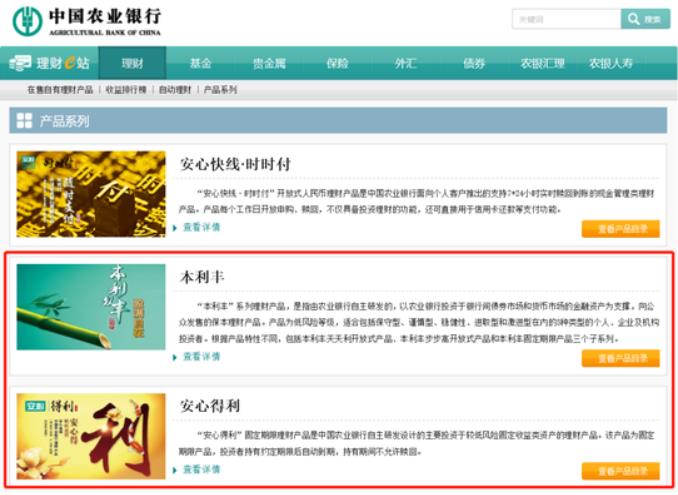
Task: Click the arrow icon beside 本利丰 查看详情
Action: coord(175,357)
